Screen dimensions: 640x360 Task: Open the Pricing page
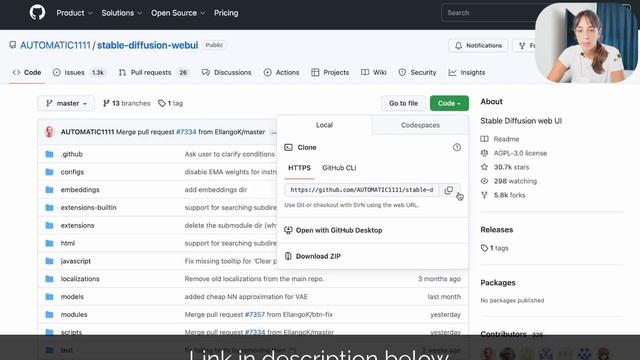226,13
